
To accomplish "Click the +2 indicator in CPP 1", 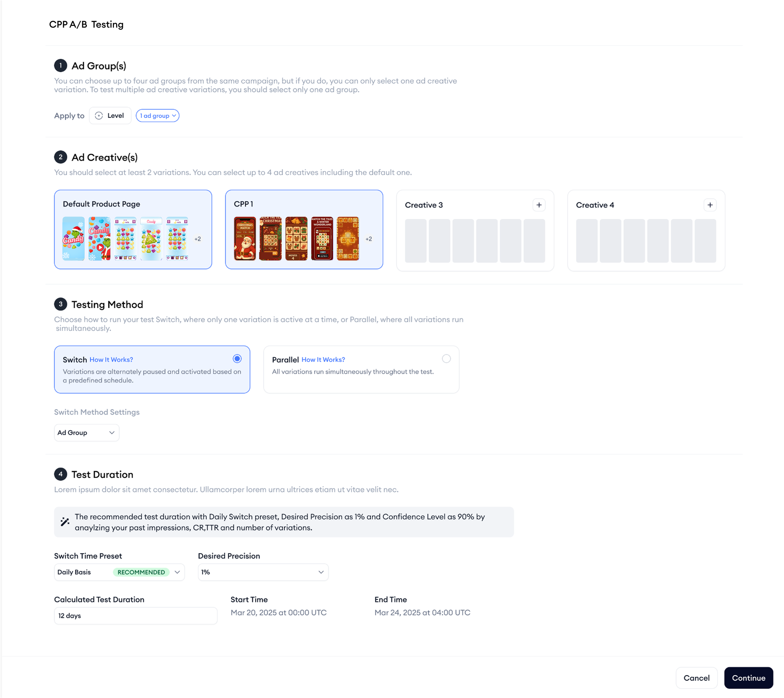I will [369, 239].
